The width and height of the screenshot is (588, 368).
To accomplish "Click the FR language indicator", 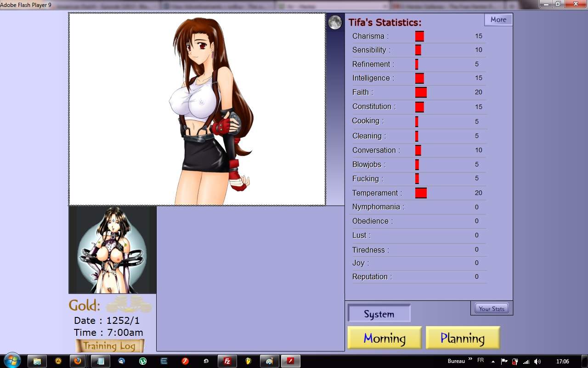I will coord(481,361).
